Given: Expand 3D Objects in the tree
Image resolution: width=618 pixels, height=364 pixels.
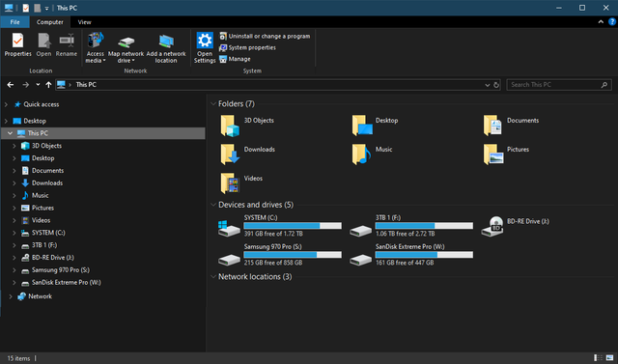Looking at the screenshot, I should [x=14, y=146].
